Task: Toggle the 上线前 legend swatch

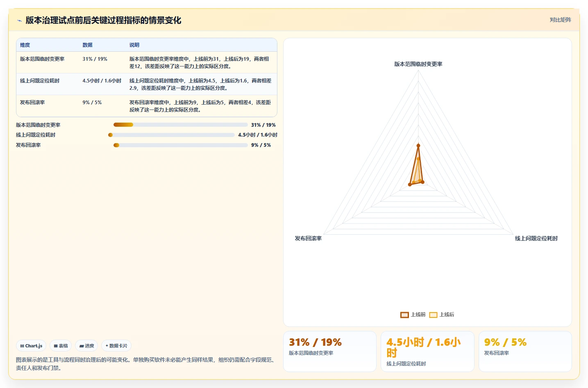Action: (404, 315)
